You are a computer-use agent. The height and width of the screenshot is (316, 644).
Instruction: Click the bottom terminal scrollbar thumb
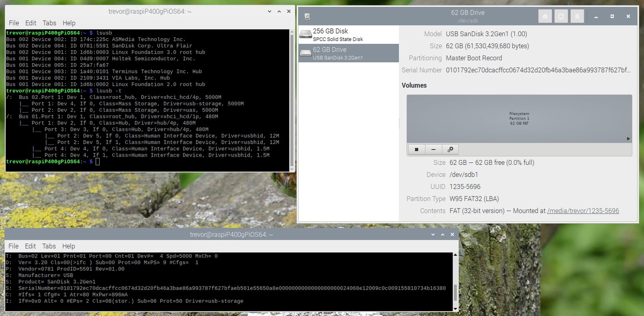pos(455,293)
